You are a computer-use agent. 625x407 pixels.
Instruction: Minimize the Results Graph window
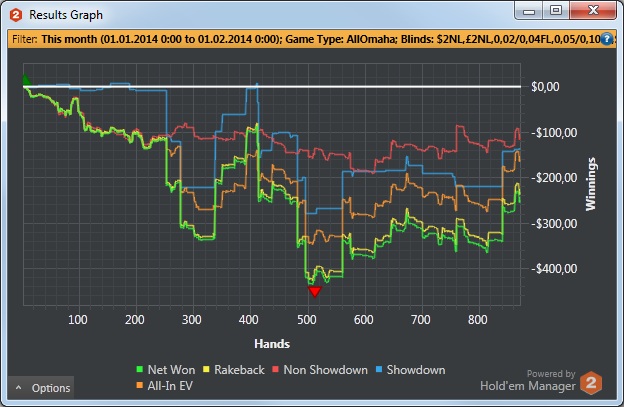coord(529,11)
